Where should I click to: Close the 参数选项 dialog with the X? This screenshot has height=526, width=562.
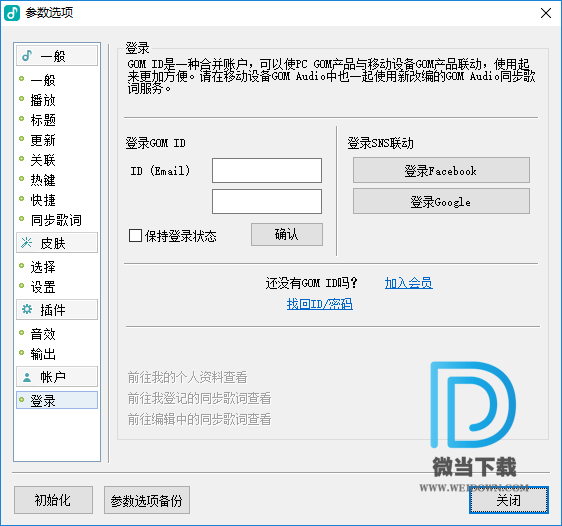[x=546, y=13]
